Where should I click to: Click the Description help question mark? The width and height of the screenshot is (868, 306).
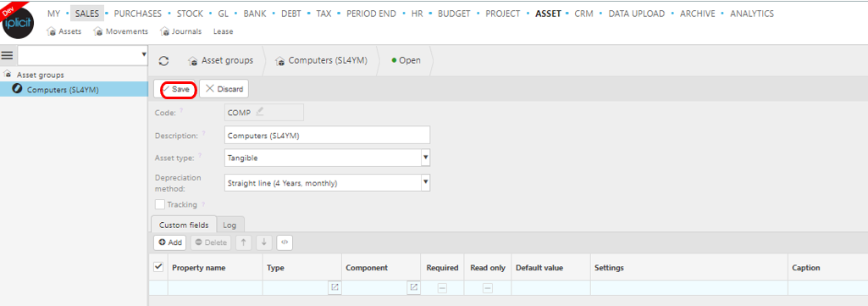coord(203,134)
